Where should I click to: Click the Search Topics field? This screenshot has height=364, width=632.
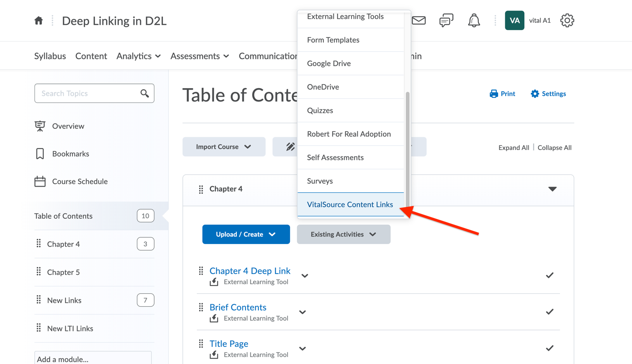pos(95,94)
